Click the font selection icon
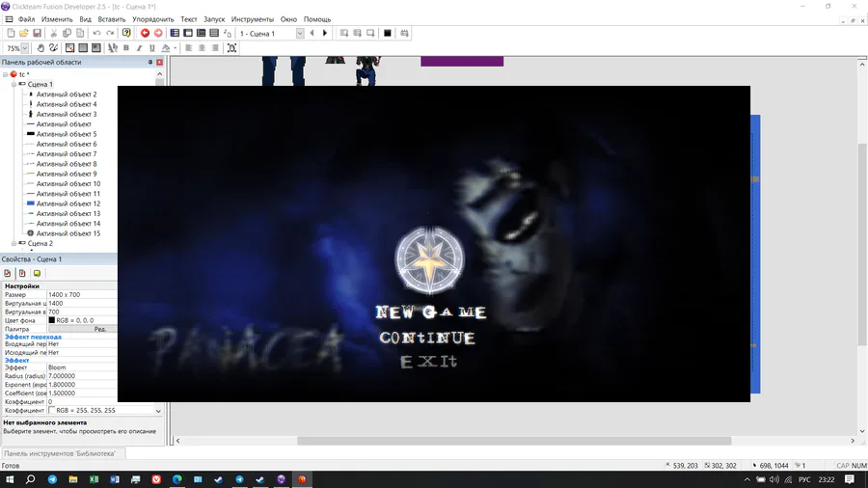This screenshot has width=868, height=488. click(x=113, y=48)
